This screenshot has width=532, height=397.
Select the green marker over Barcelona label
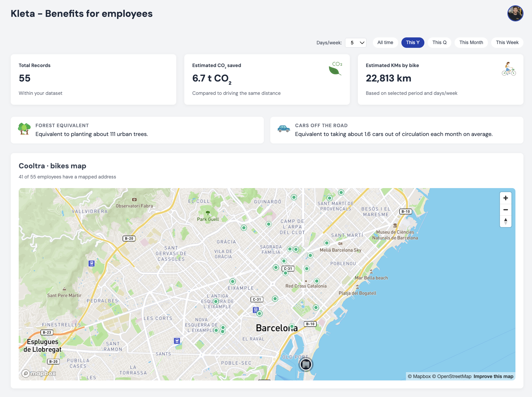point(292,326)
